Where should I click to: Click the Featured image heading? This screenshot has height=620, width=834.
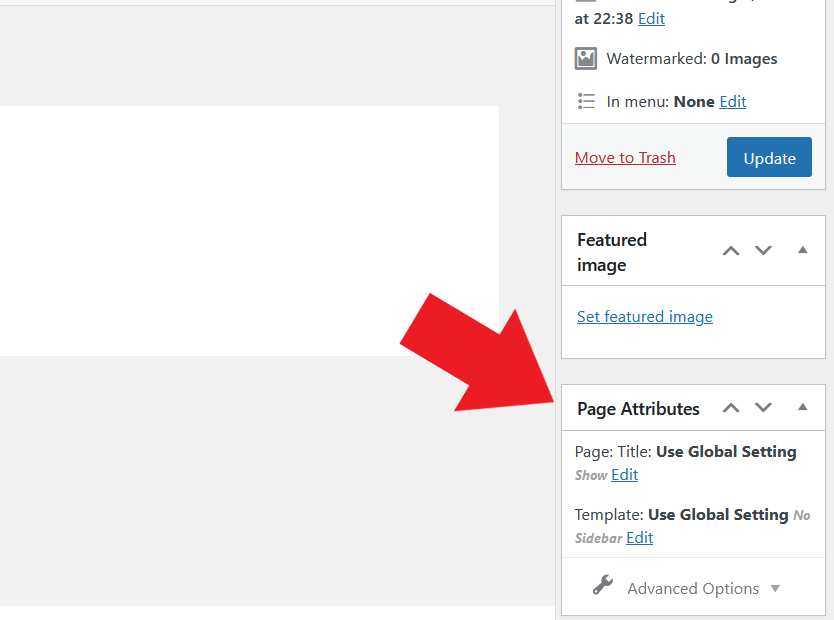coord(612,252)
